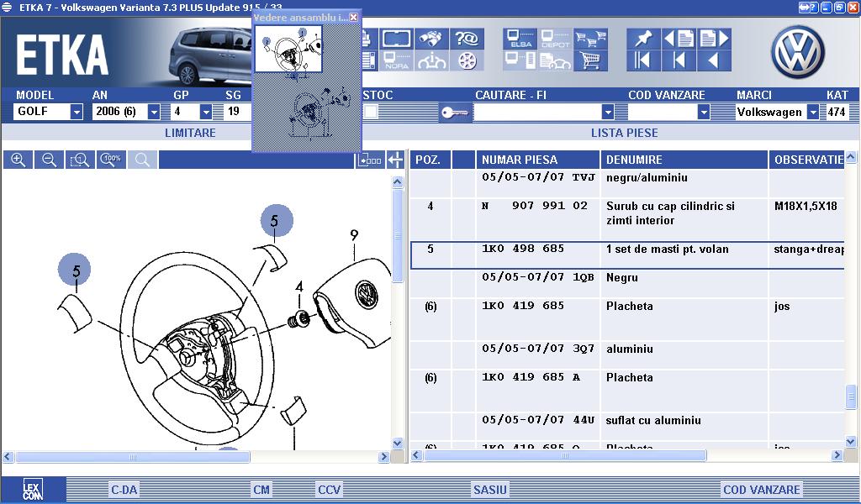861x504 pixels.
Task: Go to the next page document icon
Action: tap(714, 39)
